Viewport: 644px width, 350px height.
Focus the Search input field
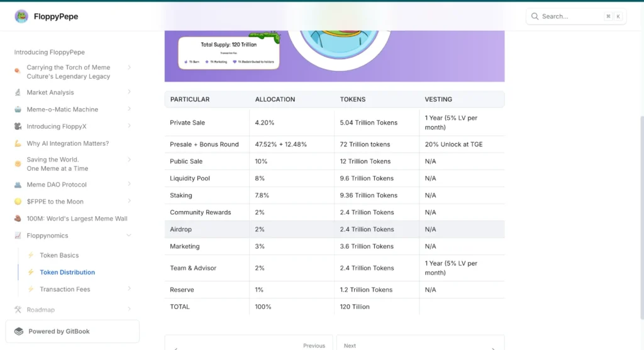576,16
